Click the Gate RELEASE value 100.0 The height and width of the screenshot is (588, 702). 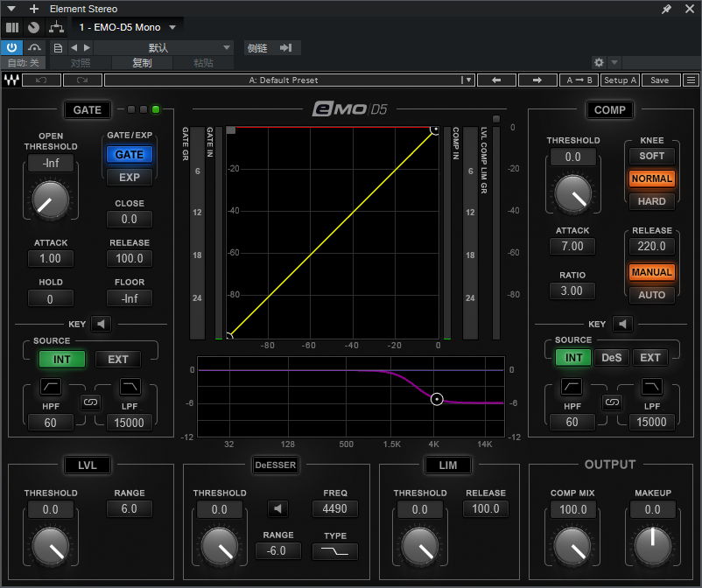(130, 259)
